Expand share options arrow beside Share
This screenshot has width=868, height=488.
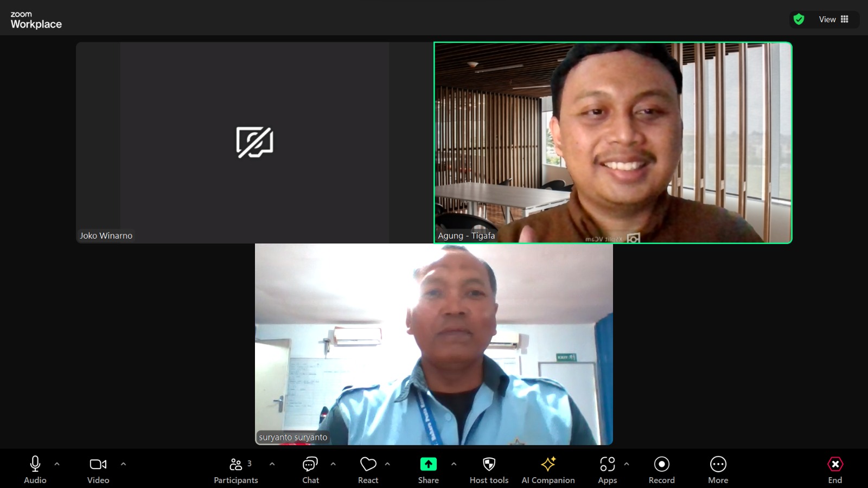(x=454, y=464)
